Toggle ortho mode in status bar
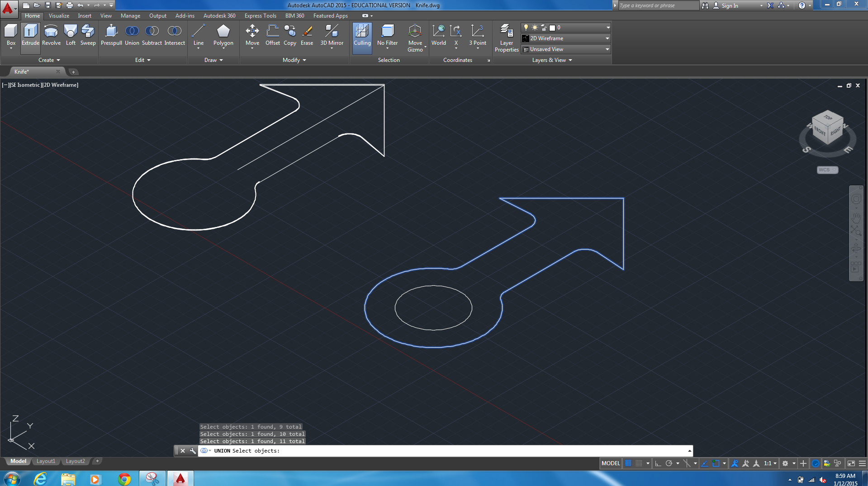Screen dimensions: 868x486 coord(658,463)
